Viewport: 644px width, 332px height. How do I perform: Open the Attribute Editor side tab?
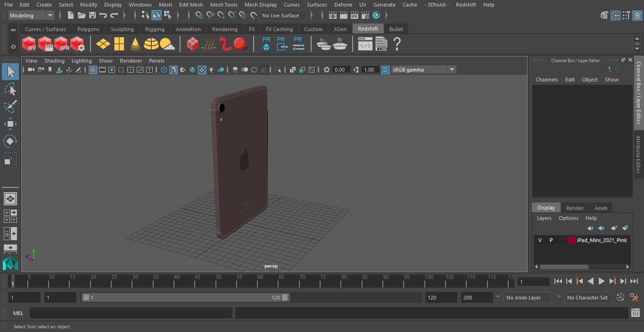638,154
